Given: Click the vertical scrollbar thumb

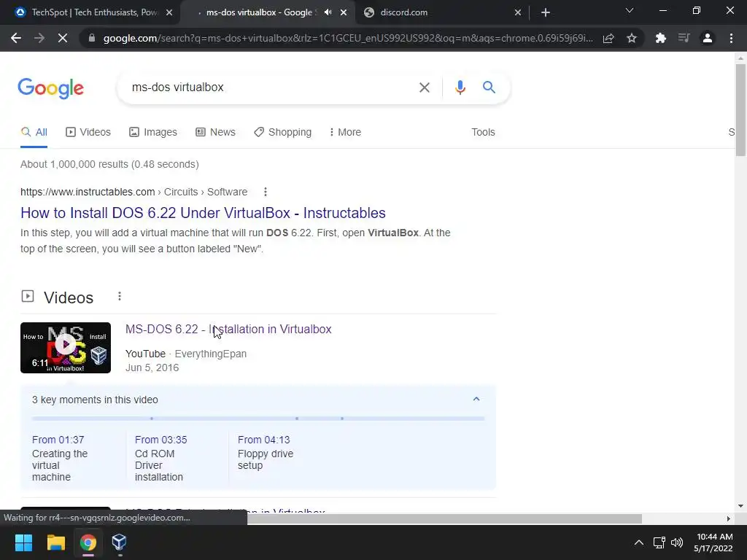Looking at the screenshot, I should pyautogui.click(x=740, y=109).
